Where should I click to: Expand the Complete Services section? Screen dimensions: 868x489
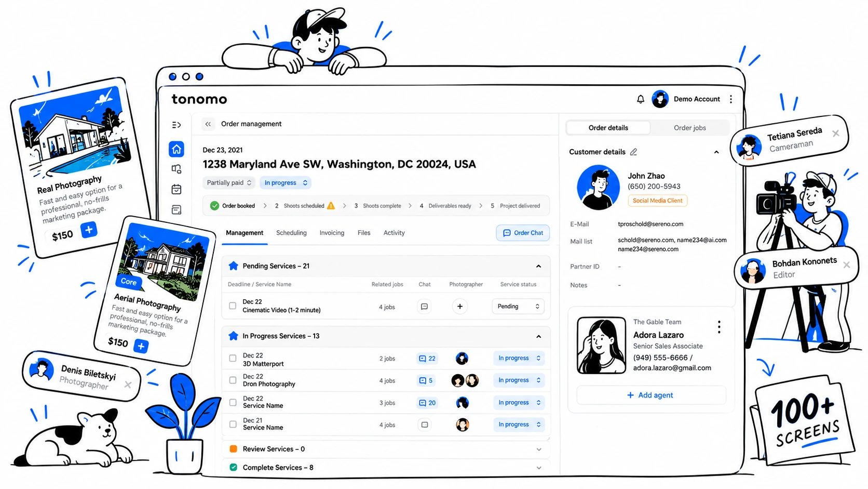(x=539, y=468)
